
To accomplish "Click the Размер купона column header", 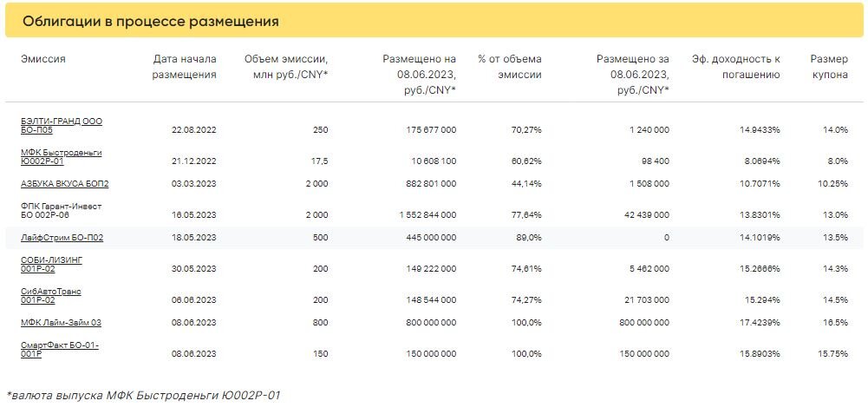I will coord(828,67).
